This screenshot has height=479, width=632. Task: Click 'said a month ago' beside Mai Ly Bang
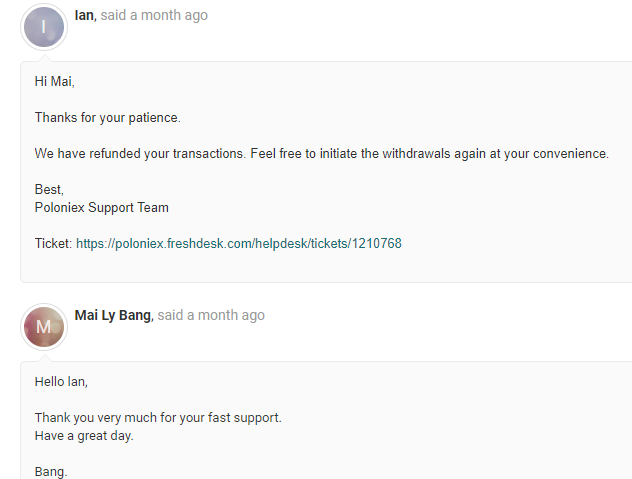coord(211,315)
